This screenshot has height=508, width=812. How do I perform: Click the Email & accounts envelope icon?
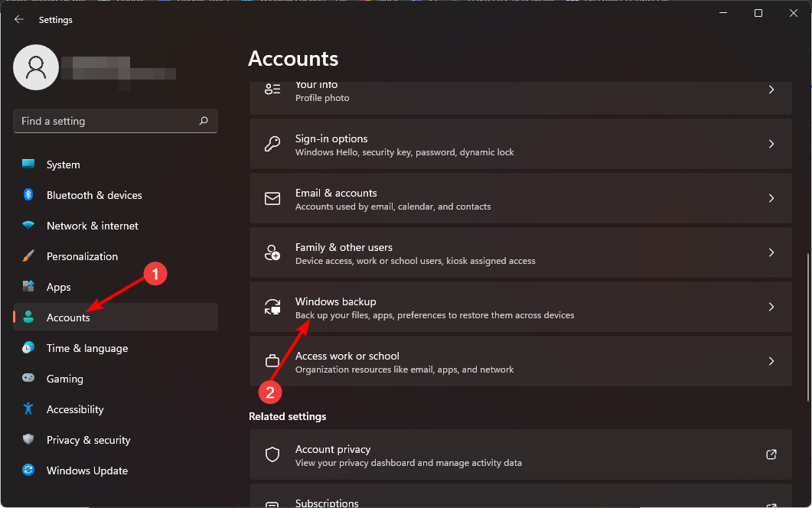point(272,199)
